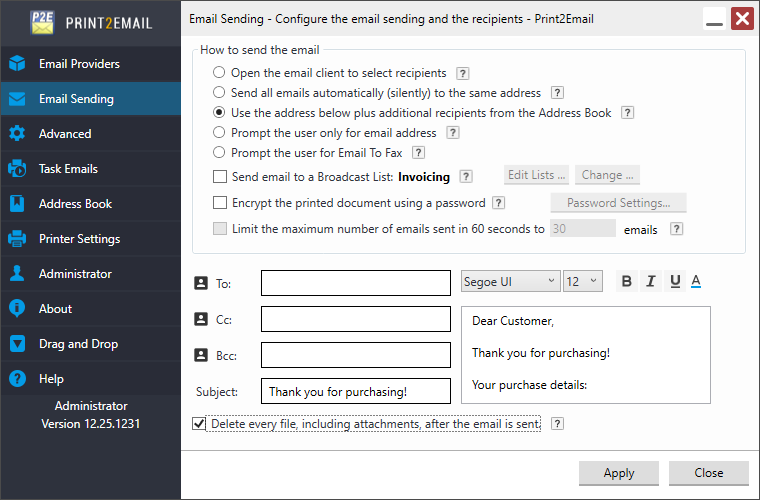Pick To recipients via contact icon
760x500 pixels.
201,283
